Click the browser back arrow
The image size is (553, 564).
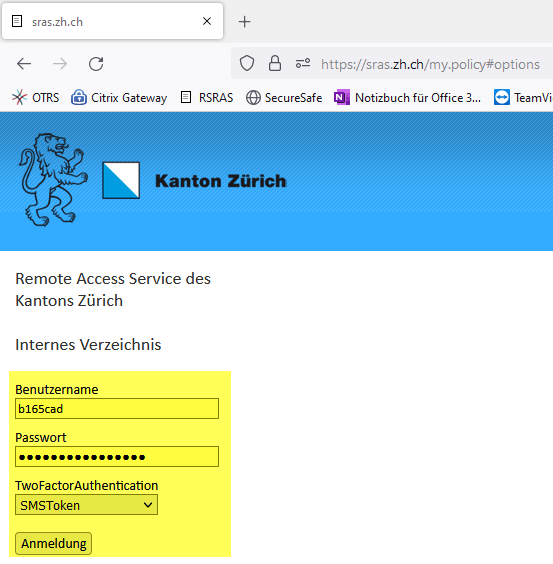coord(24,64)
